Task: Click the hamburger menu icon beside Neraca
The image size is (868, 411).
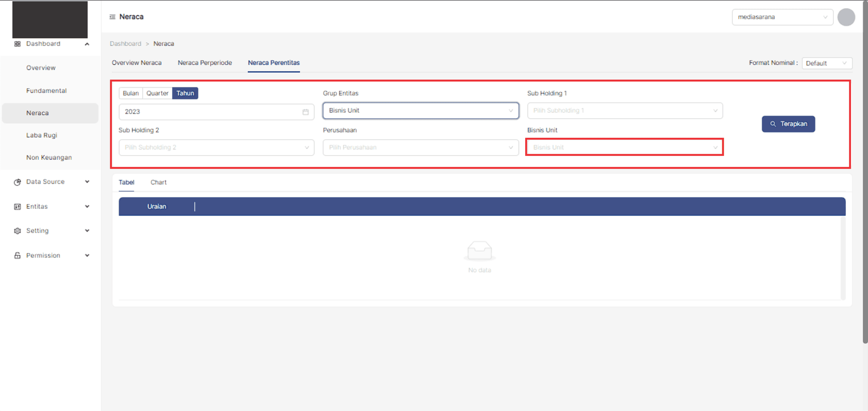Action: 112,17
